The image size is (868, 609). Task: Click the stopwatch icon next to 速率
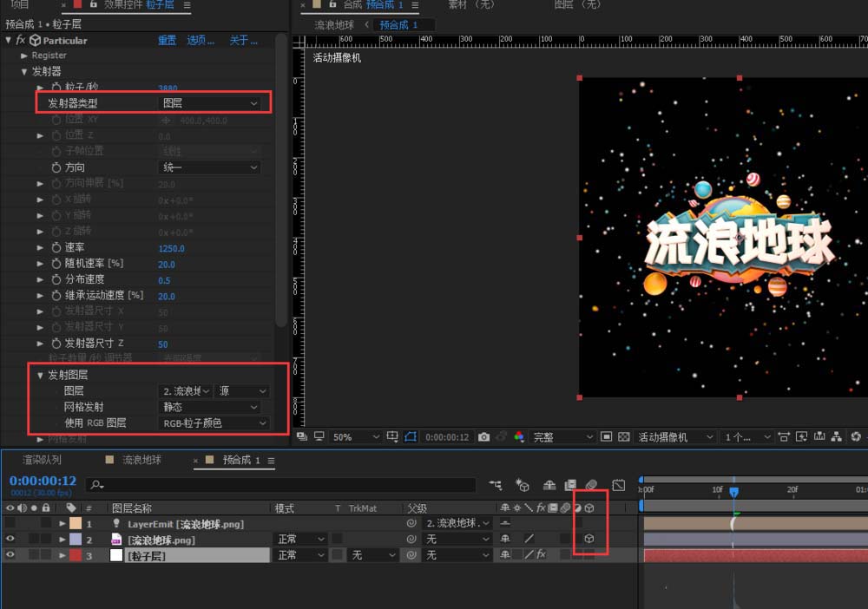click(56, 248)
